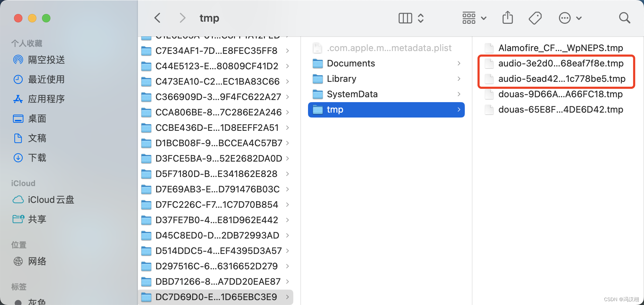Open the SystemData folder
Viewport: 644px width, 305px height.
click(386, 94)
